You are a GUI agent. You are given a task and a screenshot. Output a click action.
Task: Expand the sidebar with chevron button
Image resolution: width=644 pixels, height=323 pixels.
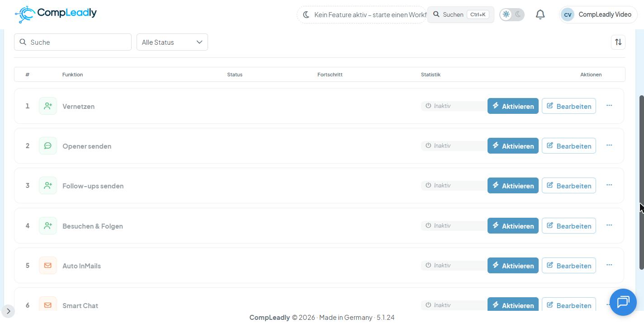point(8,311)
